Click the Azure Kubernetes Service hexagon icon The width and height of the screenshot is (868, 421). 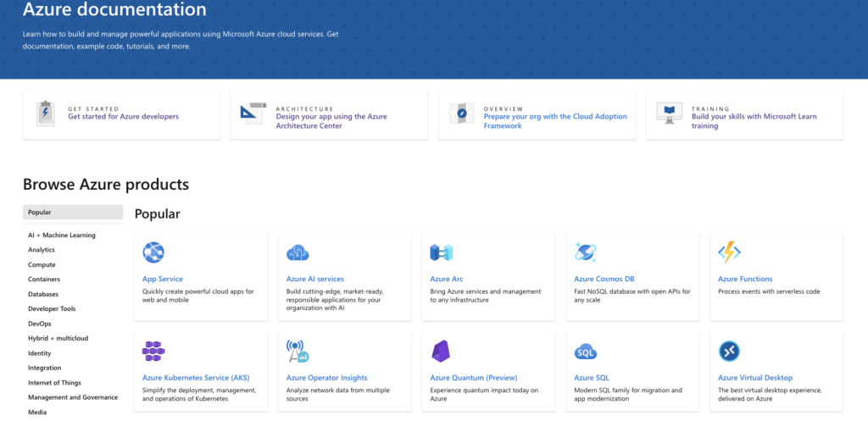pyautogui.click(x=154, y=352)
